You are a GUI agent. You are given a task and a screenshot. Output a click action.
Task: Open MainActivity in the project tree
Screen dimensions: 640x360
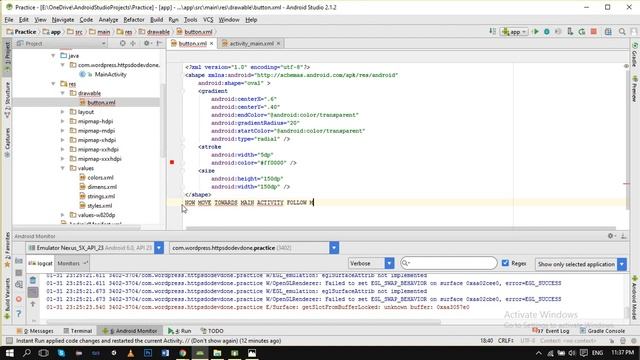110,74
